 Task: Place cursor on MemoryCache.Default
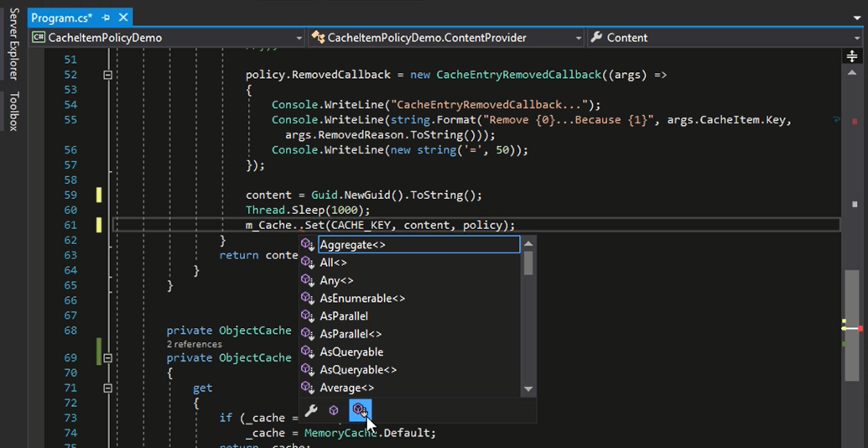(370, 433)
